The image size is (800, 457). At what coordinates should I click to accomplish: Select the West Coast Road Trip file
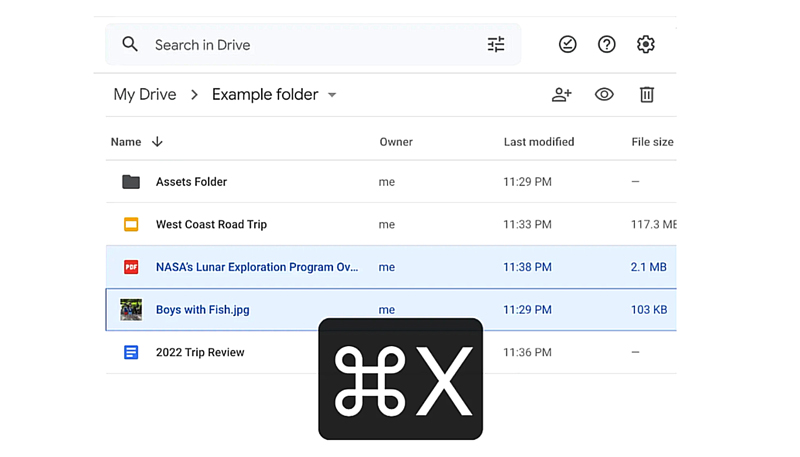pyautogui.click(x=211, y=225)
